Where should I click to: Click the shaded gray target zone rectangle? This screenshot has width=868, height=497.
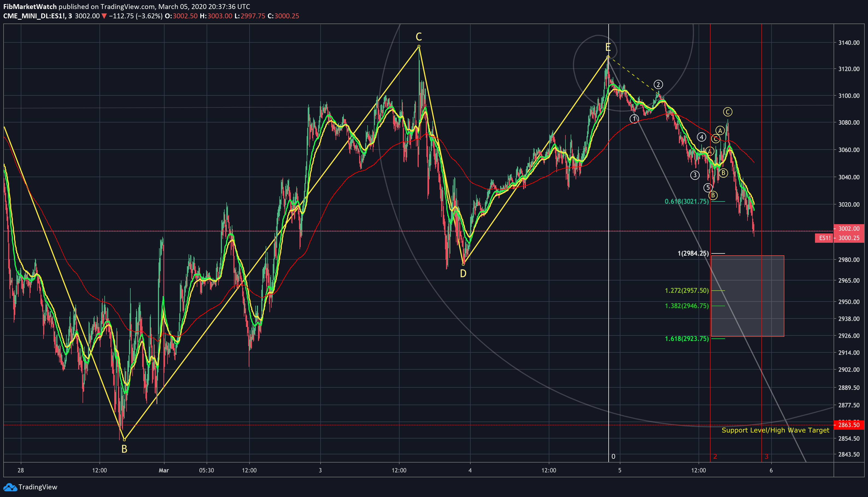[x=747, y=296]
